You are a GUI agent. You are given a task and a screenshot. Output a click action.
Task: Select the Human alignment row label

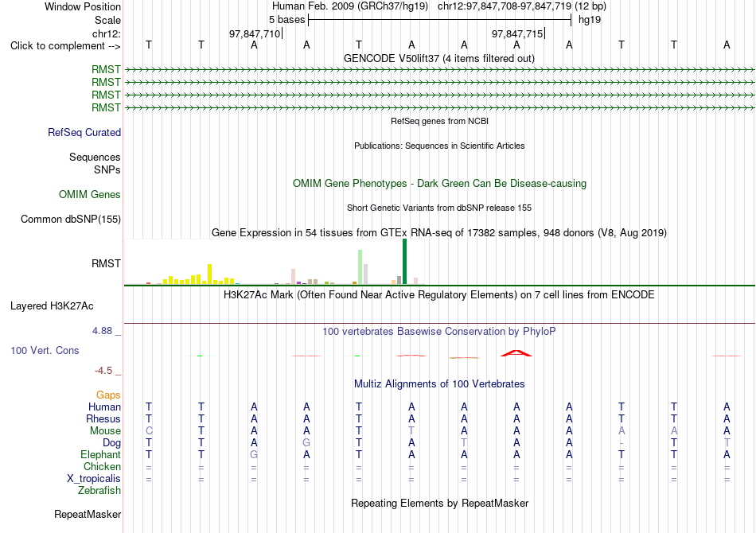point(104,407)
